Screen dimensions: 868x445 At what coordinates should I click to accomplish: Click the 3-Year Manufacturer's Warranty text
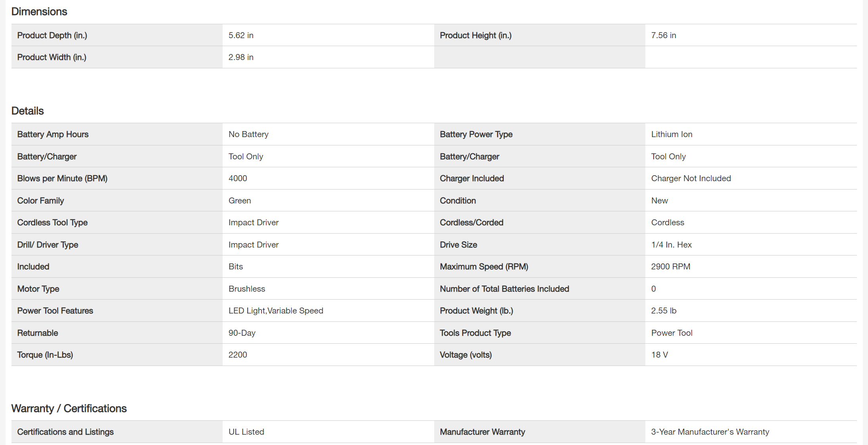point(710,432)
